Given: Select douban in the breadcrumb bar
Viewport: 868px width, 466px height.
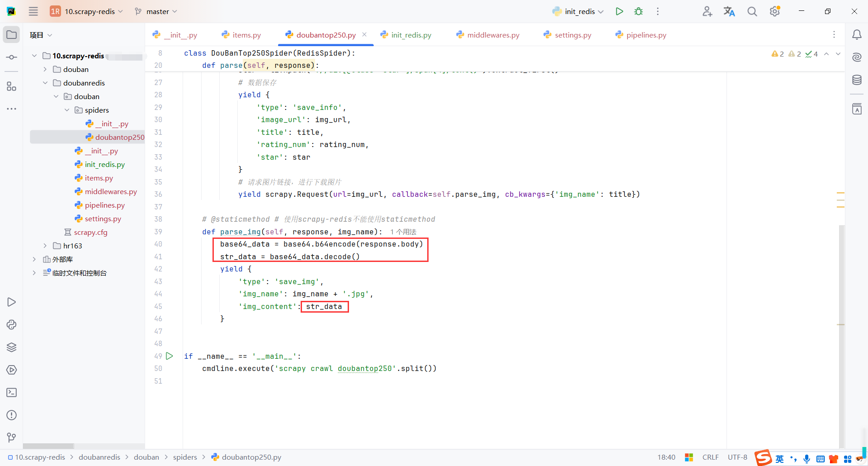Looking at the screenshot, I should point(146,457).
